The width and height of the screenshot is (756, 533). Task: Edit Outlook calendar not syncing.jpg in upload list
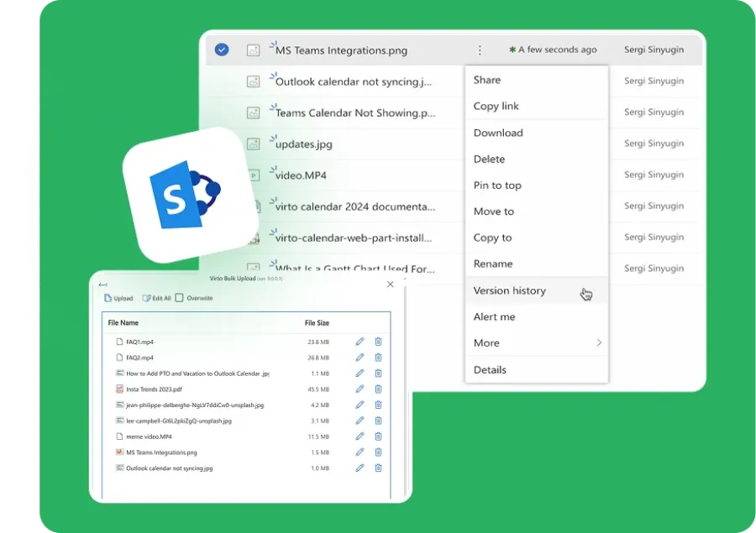360,468
